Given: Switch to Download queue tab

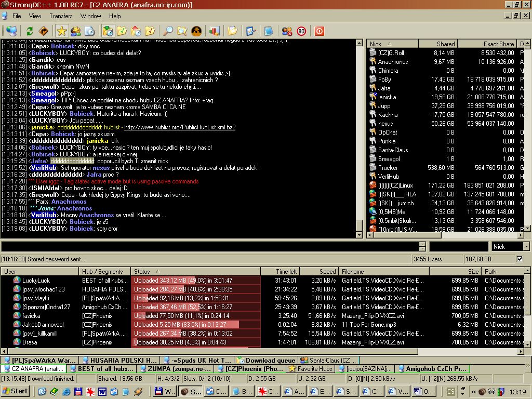Looking at the screenshot, I should 267,361.
